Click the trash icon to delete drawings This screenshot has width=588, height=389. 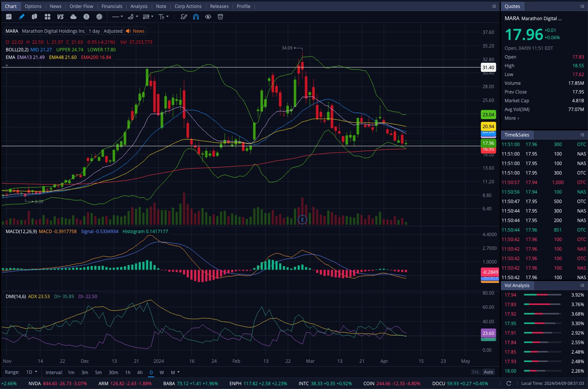(220, 17)
